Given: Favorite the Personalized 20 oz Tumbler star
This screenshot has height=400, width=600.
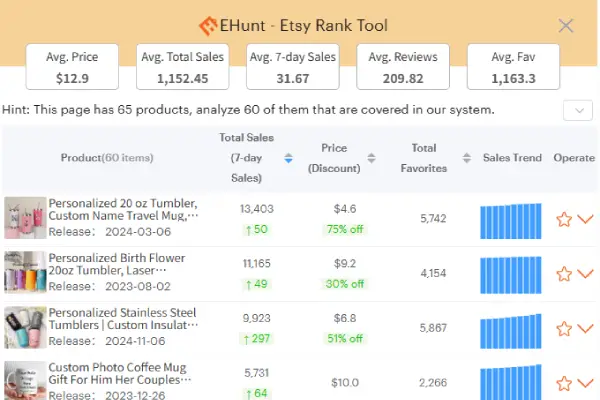Looking at the screenshot, I should point(564,219).
